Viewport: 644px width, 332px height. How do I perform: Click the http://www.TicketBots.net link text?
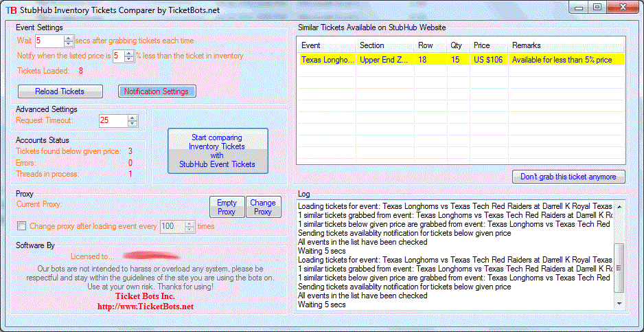(146, 307)
